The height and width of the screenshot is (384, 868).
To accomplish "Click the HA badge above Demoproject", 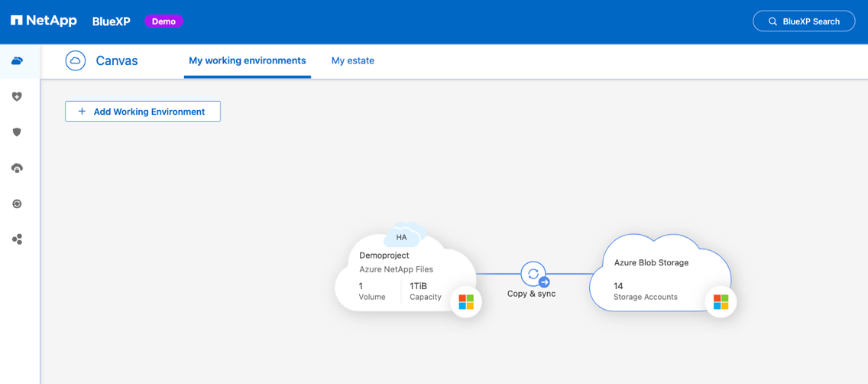I will pos(401,237).
